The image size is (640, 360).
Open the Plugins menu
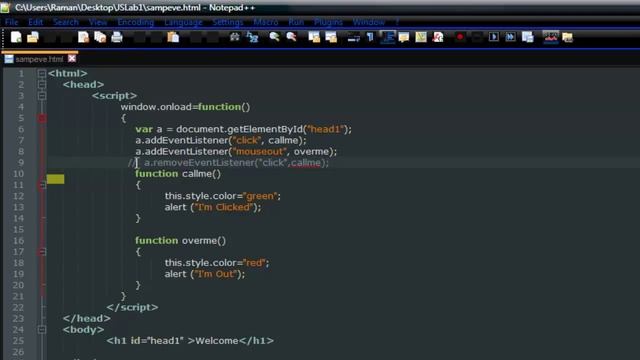click(x=329, y=22)
